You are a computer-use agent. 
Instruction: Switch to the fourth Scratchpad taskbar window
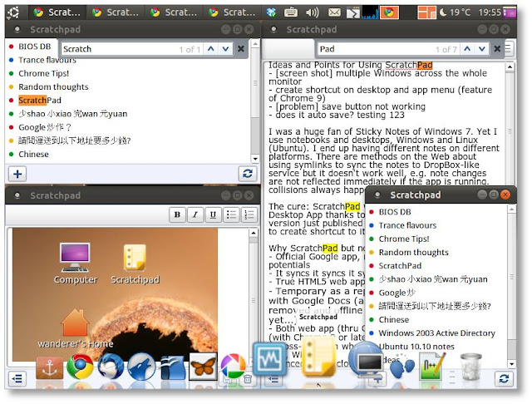click(x=233, y=12)
